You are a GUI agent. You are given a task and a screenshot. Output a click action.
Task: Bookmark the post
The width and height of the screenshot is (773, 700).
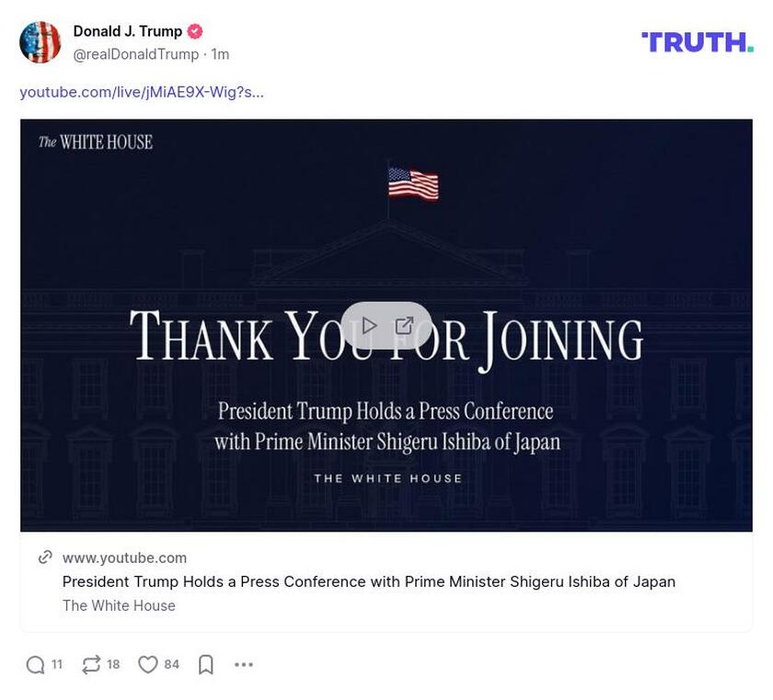(x=204, y=663)
